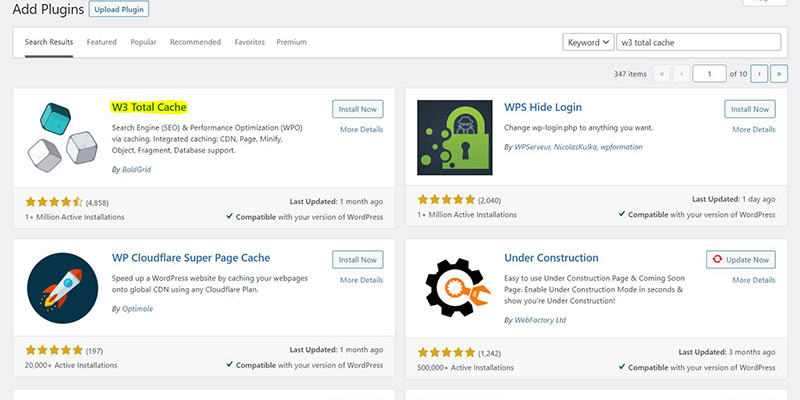The height and width of the screenshot is (400, 800).
Task: Open the WebFactory Ltd author link
Action: coord(540,320)
